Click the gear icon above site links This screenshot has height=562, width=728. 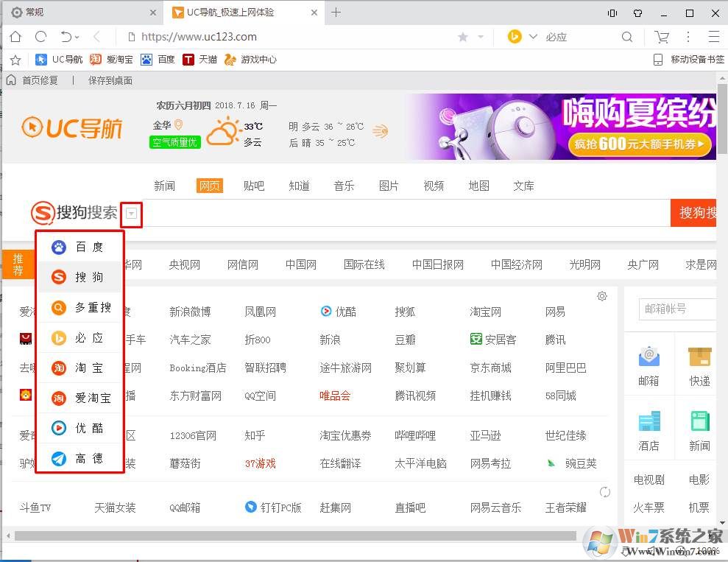(x=602, y=296)
